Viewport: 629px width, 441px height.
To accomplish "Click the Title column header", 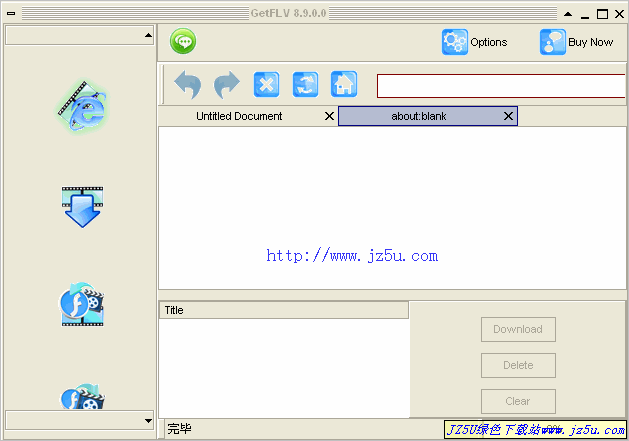I will tap(284, 310).
